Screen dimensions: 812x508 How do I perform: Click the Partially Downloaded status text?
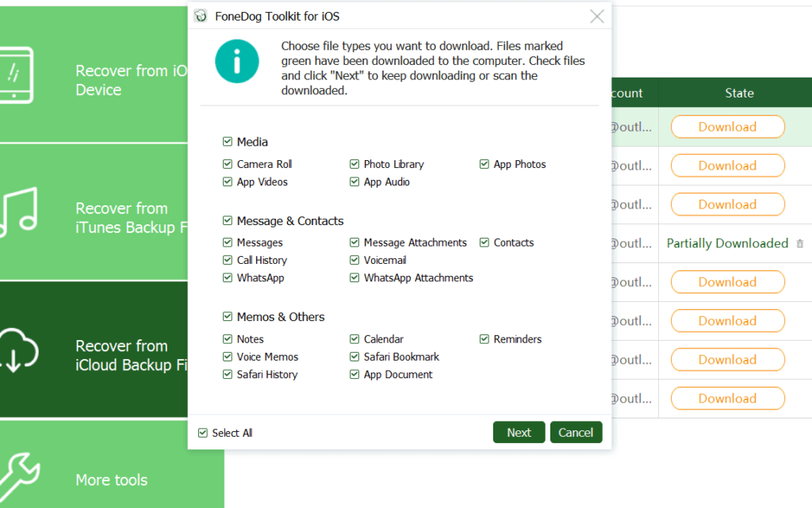click(x=727, y=243)
